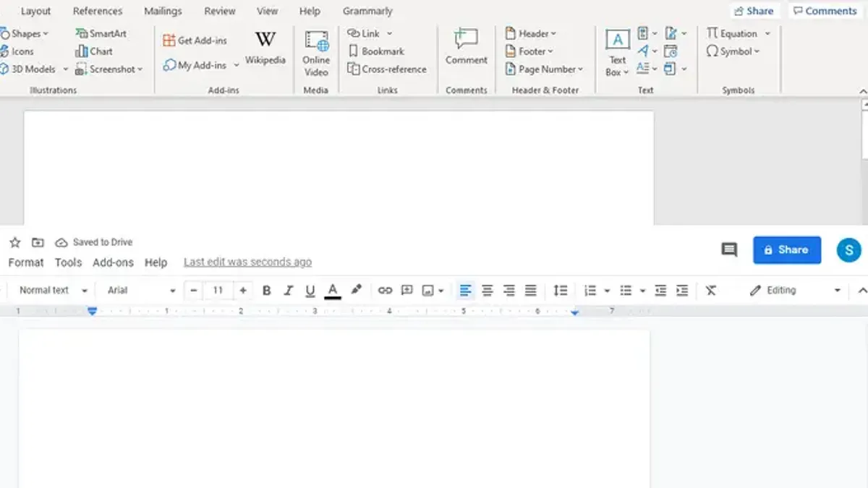Insert a Text Box in Word

618,53
